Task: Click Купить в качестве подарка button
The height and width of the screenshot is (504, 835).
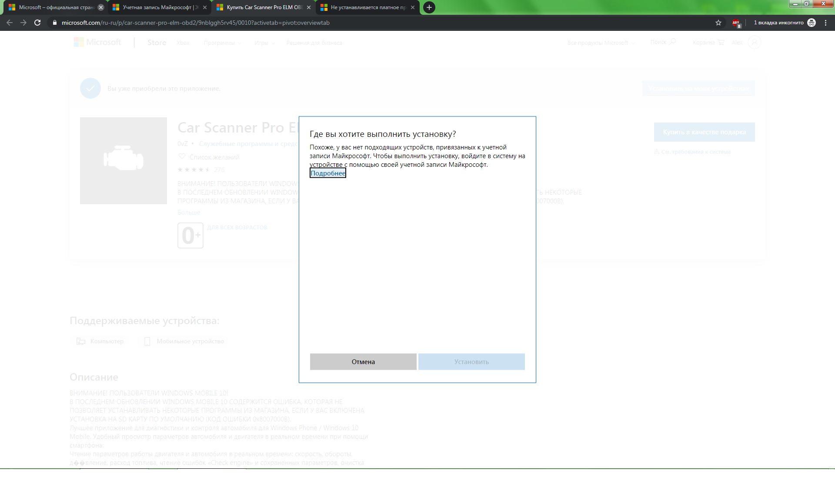Action: click(x=704, y=132)
